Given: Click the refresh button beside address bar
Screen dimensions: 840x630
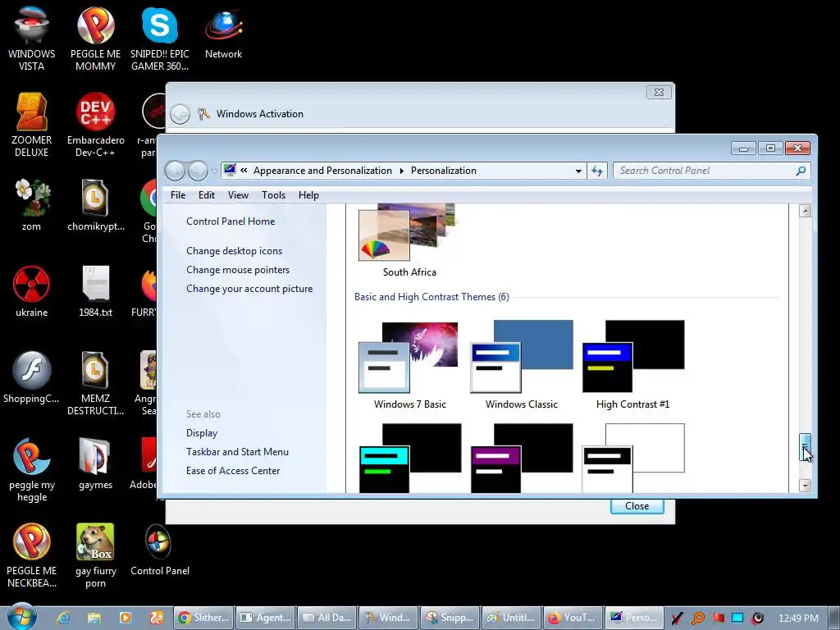Looking at the screenshot, I should pos(597,171).
